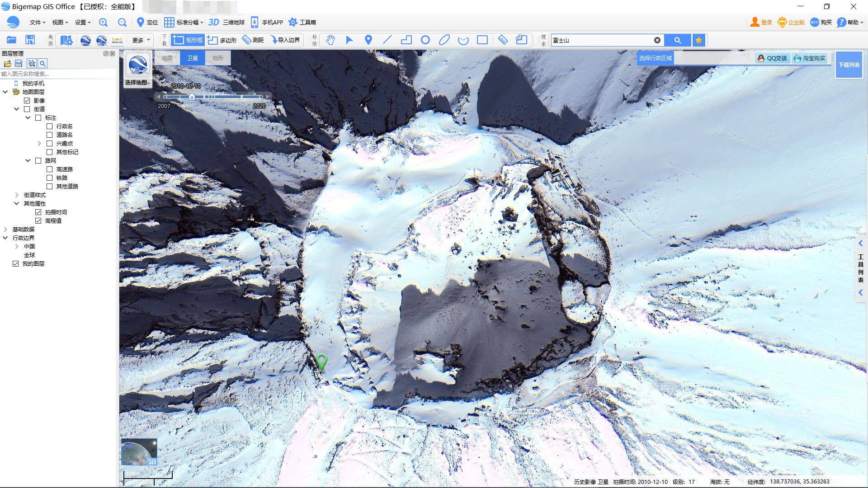Select the Tianditu map source icon
This screenshot has width=868, height=488.
coord(117,40)
